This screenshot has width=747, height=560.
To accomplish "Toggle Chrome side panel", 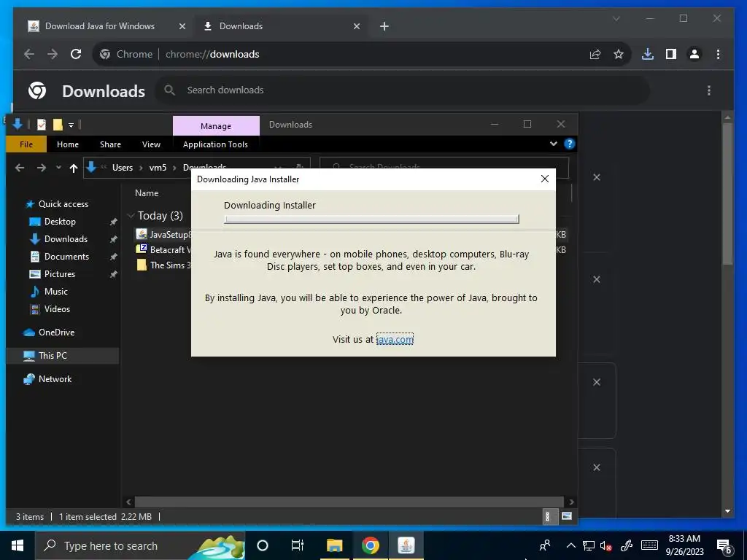I will pos(671,54).
